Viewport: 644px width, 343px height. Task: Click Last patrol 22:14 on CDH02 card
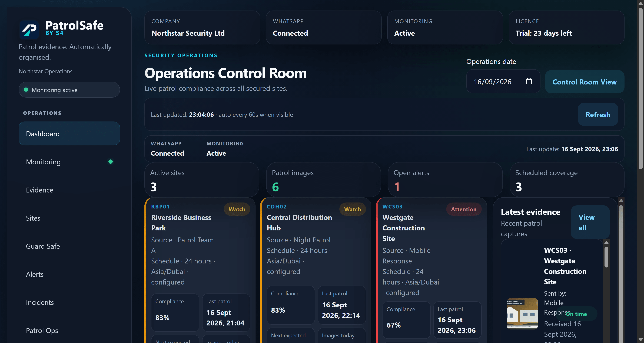click(x=341, y=310)
